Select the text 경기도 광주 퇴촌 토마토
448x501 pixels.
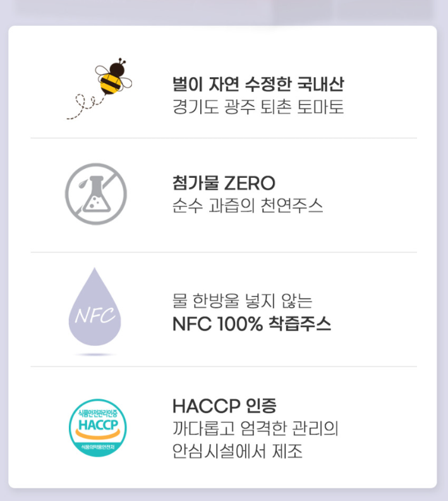tap(258, 107)
